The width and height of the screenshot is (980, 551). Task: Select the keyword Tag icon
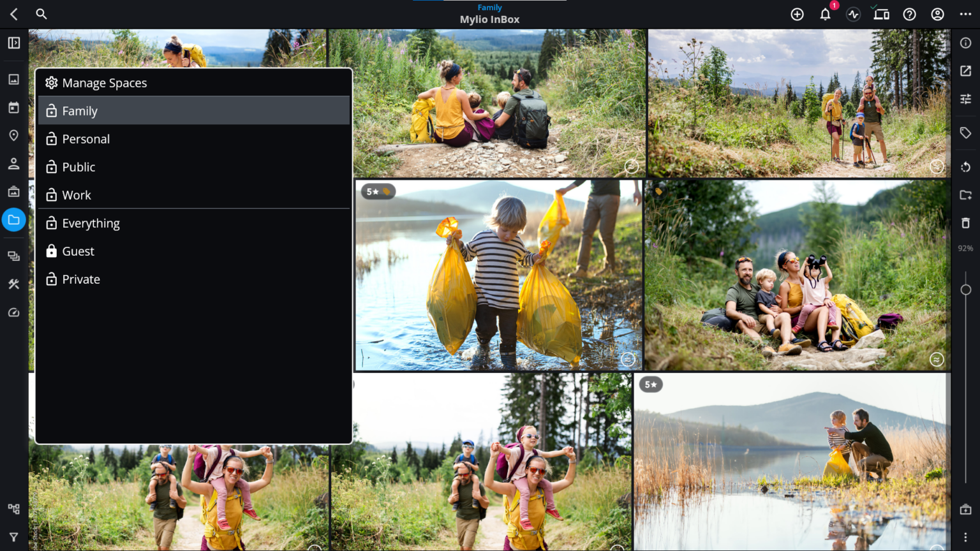(965, 133)
